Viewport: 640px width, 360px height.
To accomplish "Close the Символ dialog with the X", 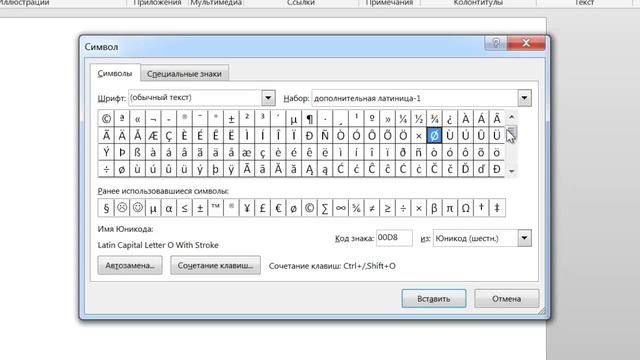I will point(526,43).
